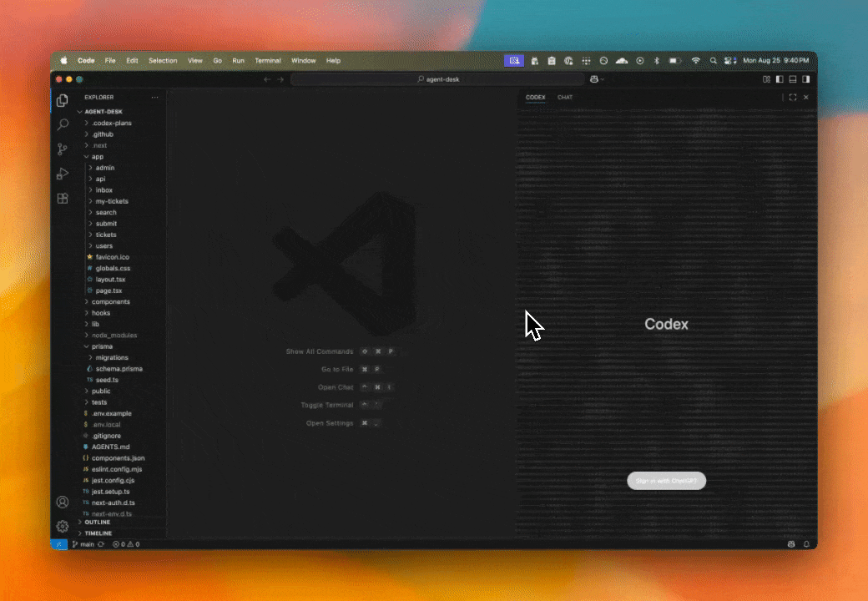Viewport: 868px width, 601px height.
Task: Open the Accounts menu icon
Action: coord(63,502)
